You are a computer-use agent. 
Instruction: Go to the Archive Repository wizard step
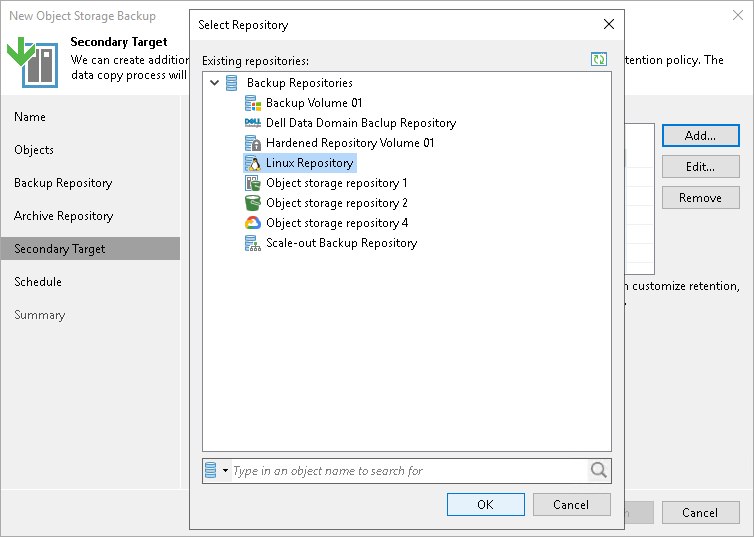point(63,216)
